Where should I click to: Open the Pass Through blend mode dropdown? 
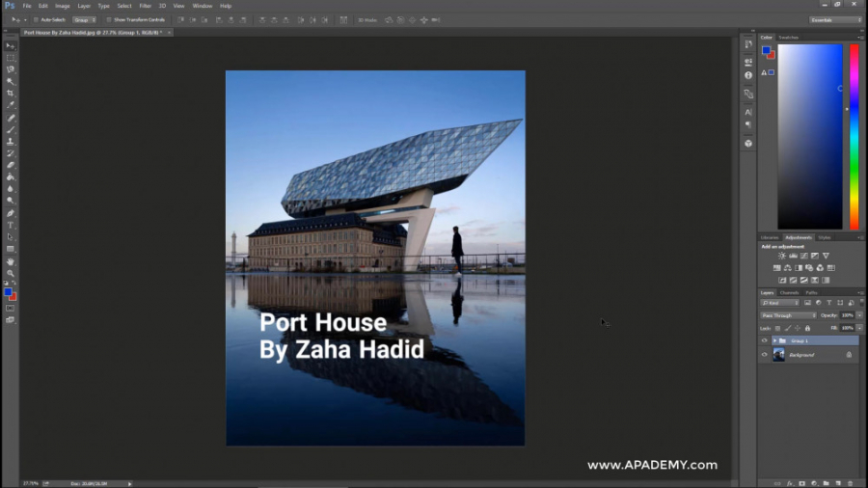tap(788, 315)
